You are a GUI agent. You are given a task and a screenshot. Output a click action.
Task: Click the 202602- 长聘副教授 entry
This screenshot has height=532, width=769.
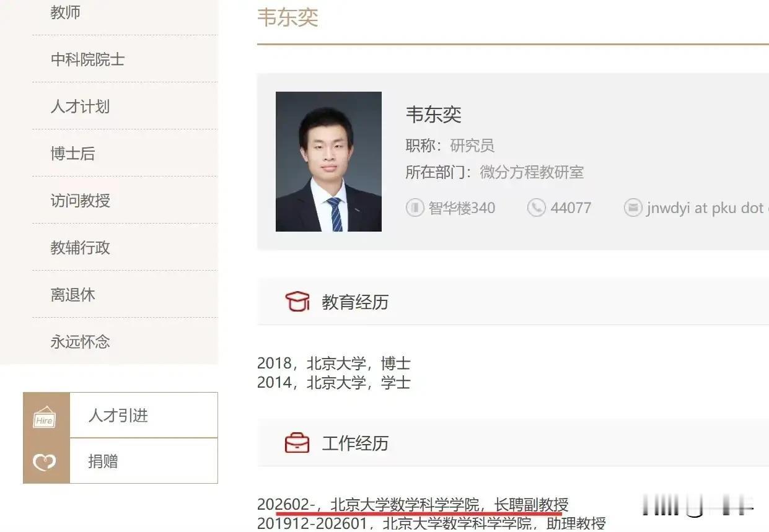(413, 505)
